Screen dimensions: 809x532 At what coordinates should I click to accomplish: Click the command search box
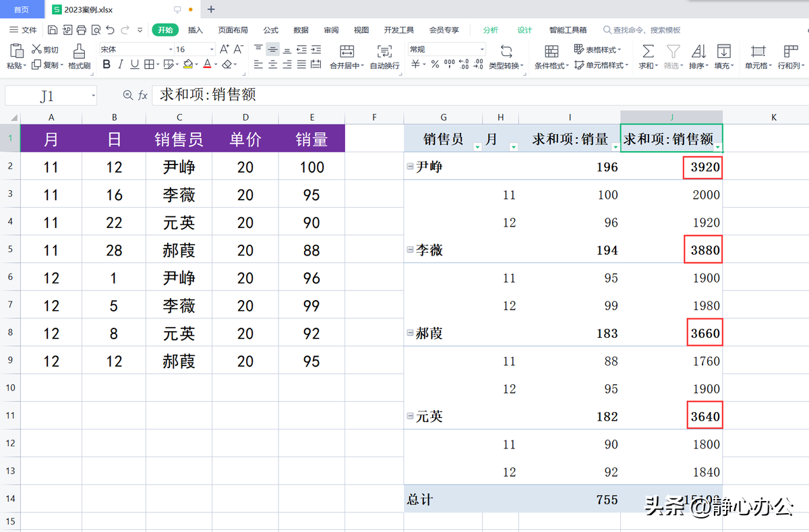[642, 30]
